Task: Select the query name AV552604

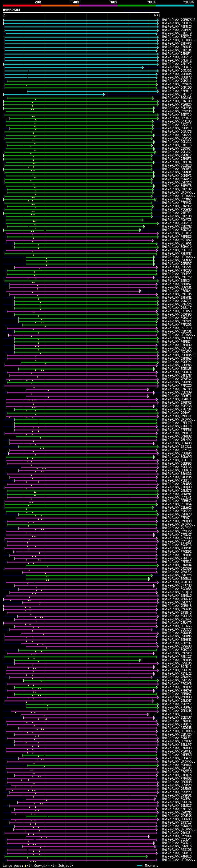Action: (11, 10)
